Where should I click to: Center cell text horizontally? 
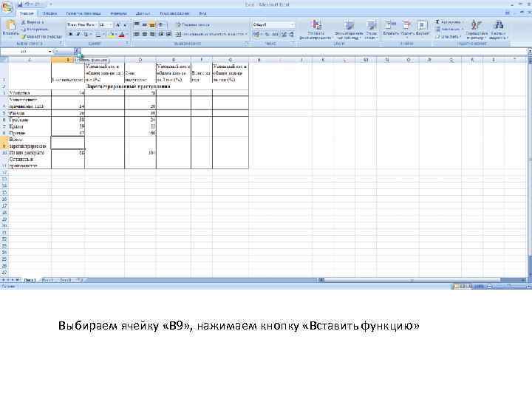coord(145,34)
